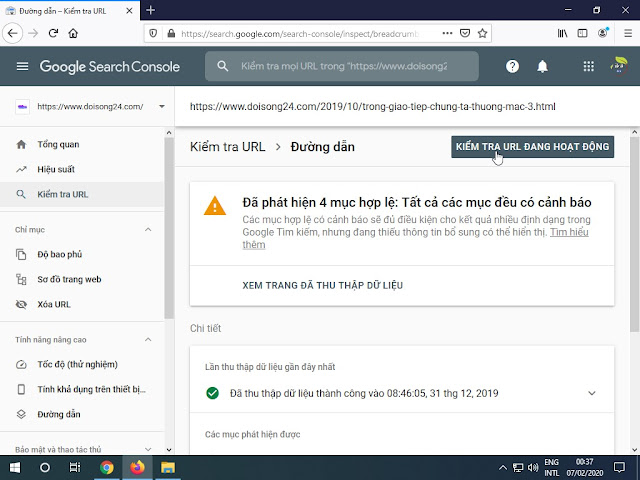This screenshot has width=640, height=480.
Task: Click the Xóa URL crossed-eye icon
Action: coord(21,304)
